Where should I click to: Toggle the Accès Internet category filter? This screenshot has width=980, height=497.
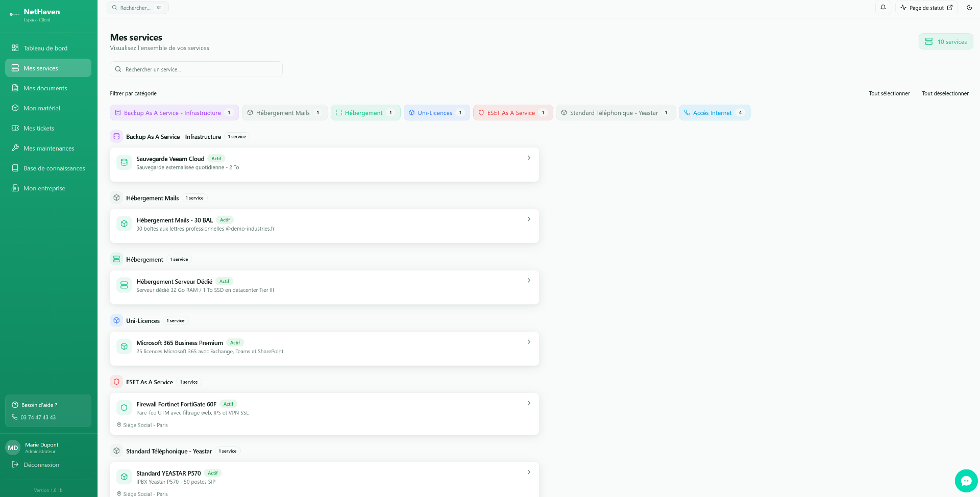[714, 113]
